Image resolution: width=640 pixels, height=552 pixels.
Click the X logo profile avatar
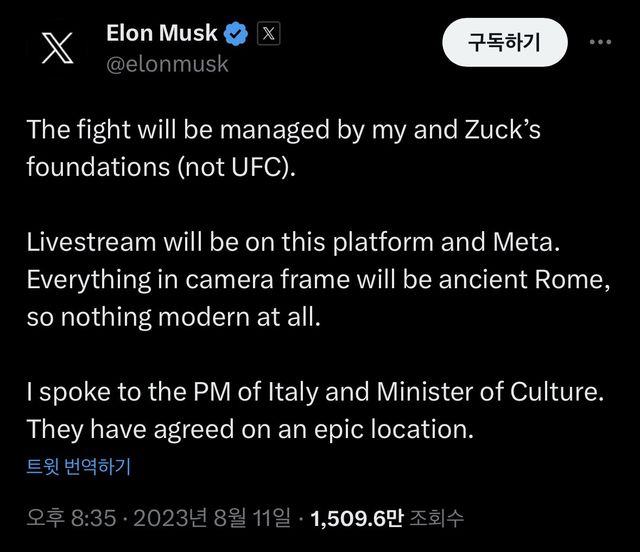(56, 49)
